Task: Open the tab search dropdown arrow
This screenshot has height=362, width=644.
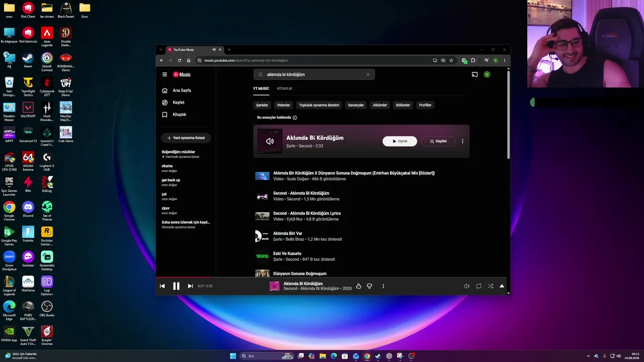Action: [161, 50]
